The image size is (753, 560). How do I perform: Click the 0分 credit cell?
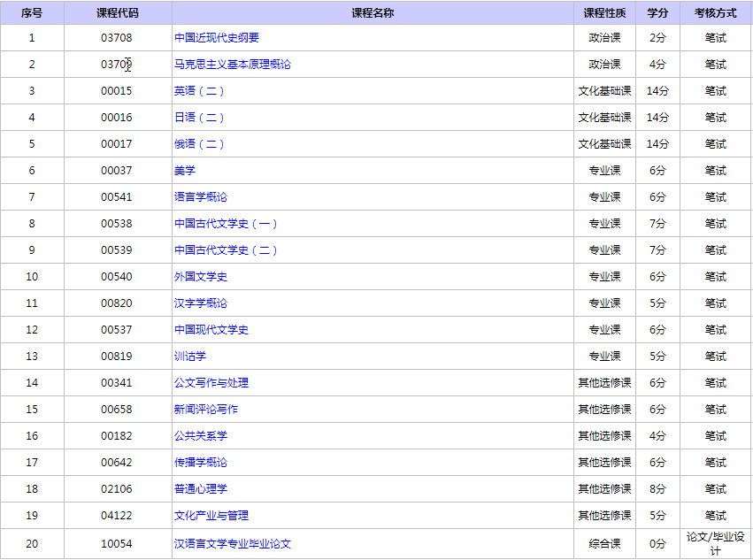(657, 543)
